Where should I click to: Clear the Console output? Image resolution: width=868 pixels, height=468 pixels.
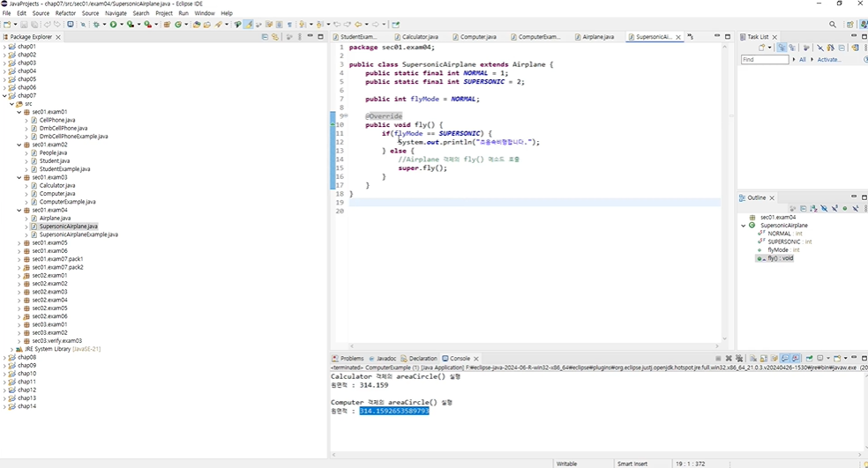click(x=753, y=359)
